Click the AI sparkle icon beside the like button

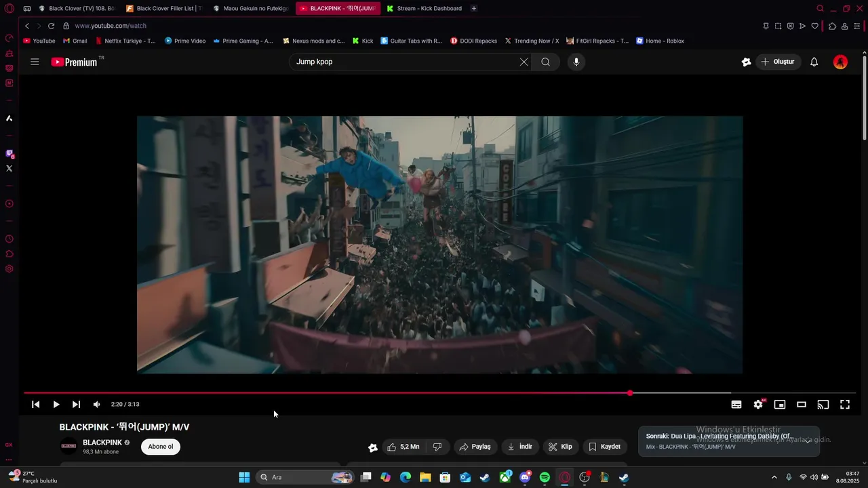click(372, 447)
